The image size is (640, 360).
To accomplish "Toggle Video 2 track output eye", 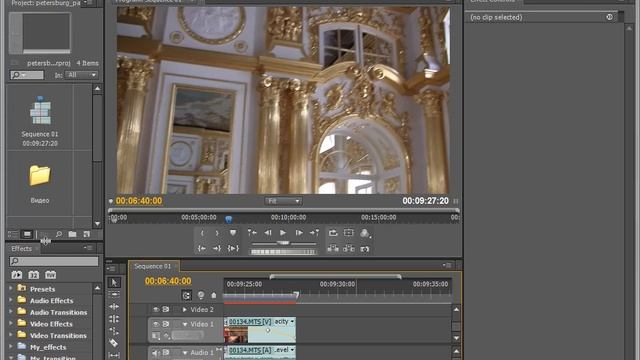I will 156,309.
